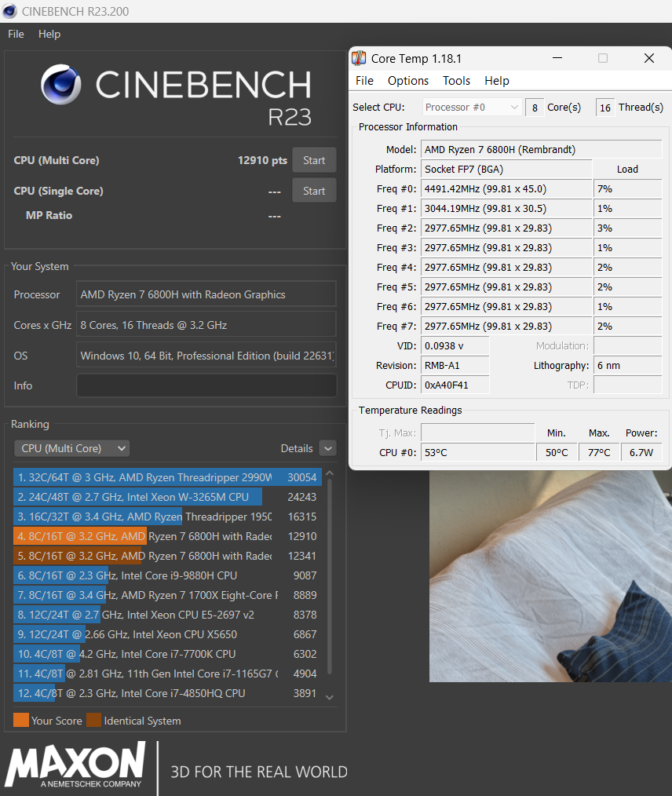Click the Cores x GHz field

coord(206,325)
